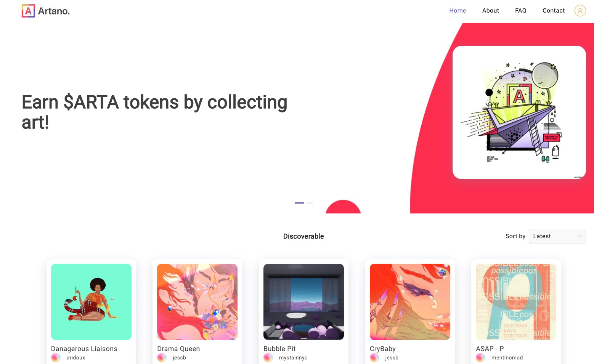Image resolution: width=594 pixels, height=364 pixels.
Task: Open the CryBaby title link
Action: tap(382, 349)
